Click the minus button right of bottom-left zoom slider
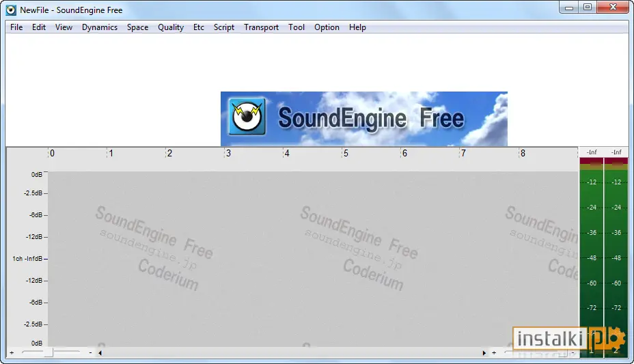The height and width of the screenshot is (364, 634). pyautogui.click(x=90, y=352)
